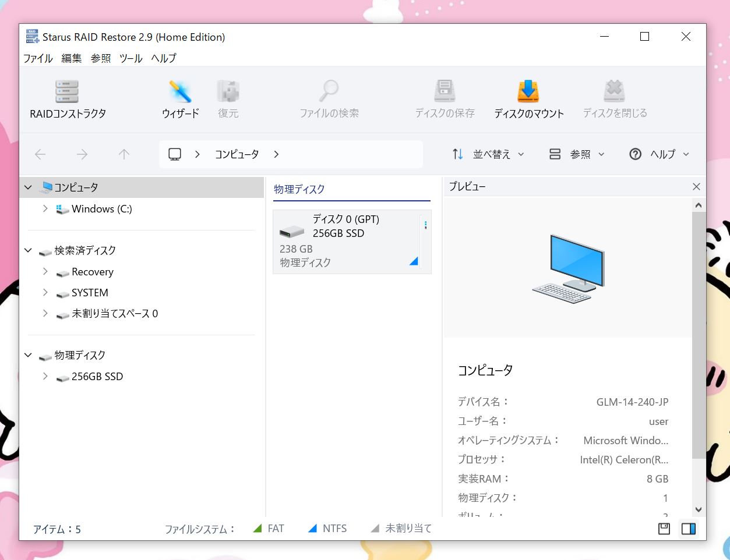Image resolution: width=730 pixels, height=560 pixels.
Task: Click the large computer preview image
Action: point(568,268)
